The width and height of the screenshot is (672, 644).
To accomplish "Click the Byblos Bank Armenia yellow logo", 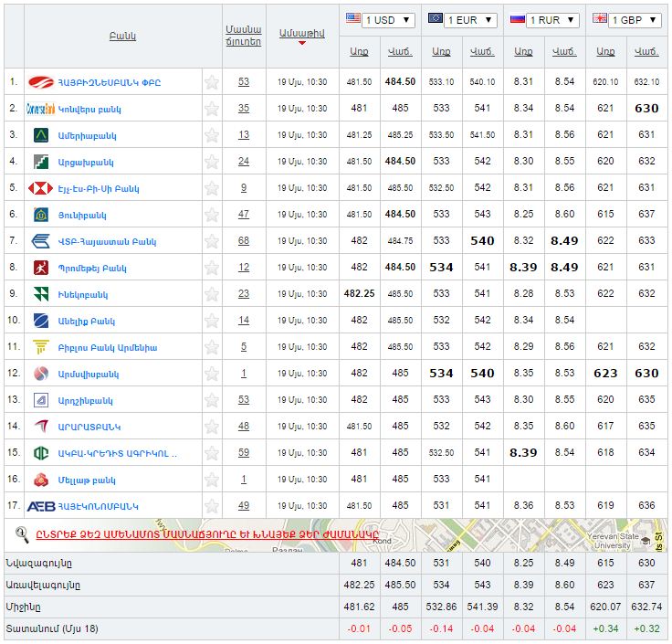I will [x=41, y=347].
